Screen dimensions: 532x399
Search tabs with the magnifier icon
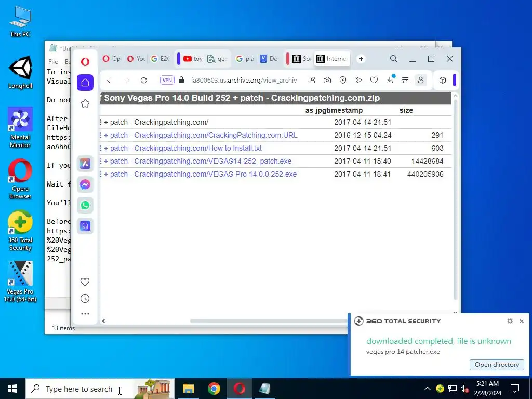coord(394,59)
